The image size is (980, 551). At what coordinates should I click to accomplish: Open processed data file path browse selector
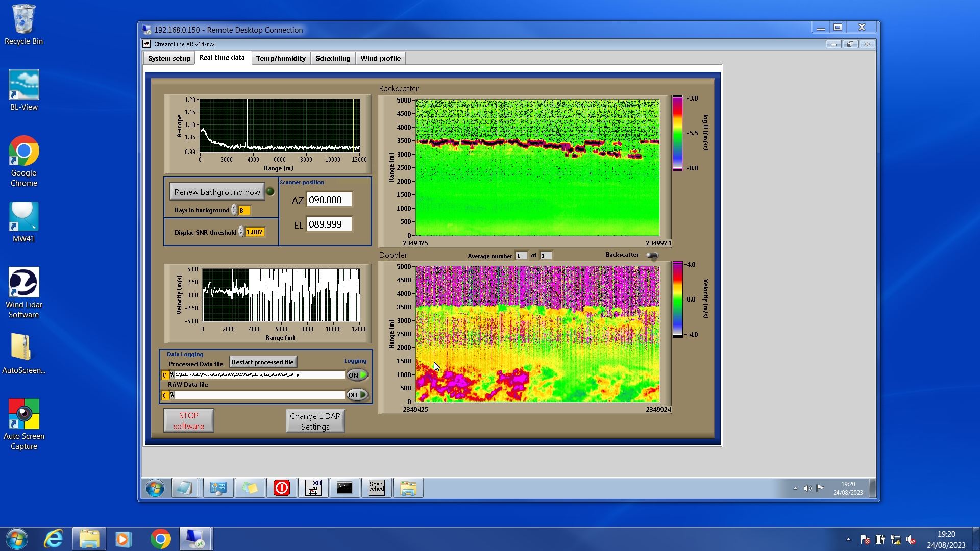coord(171,375)
